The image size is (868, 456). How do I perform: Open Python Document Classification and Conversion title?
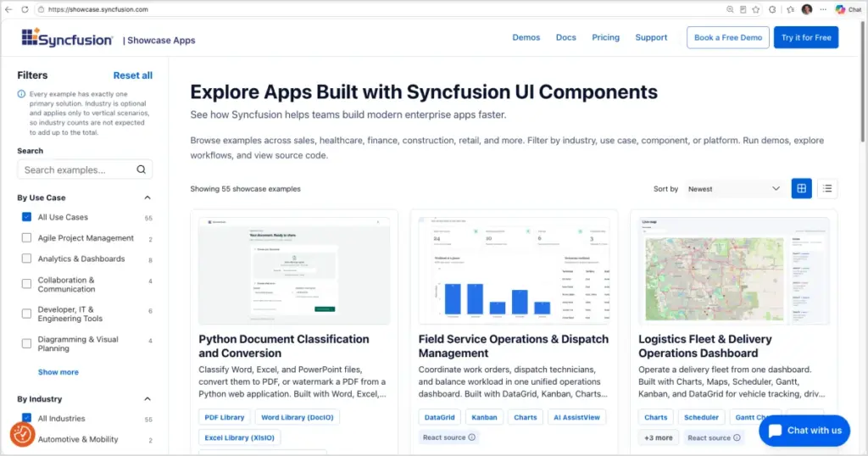(283, 346)
